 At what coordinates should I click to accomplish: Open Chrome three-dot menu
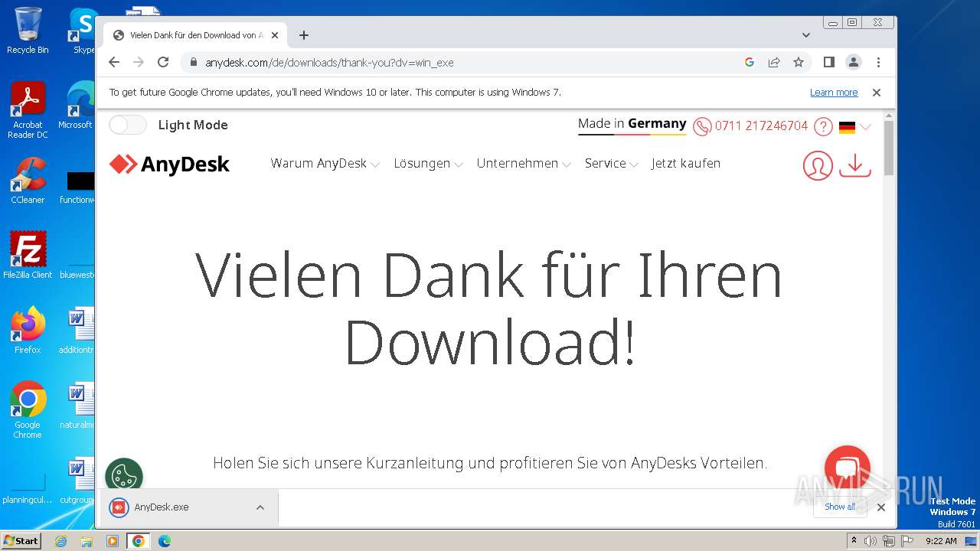click(878, 62)
